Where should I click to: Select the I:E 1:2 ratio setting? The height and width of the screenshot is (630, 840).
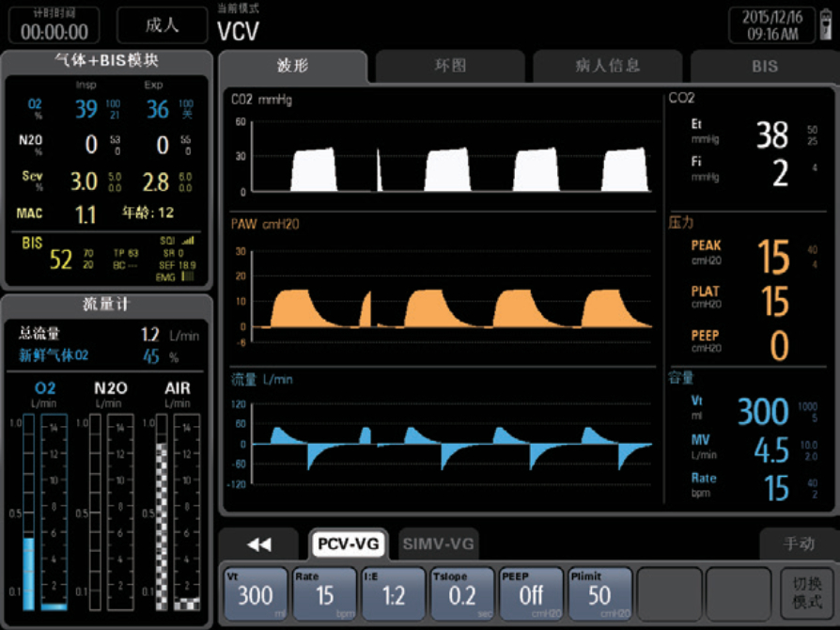(394, 593)
